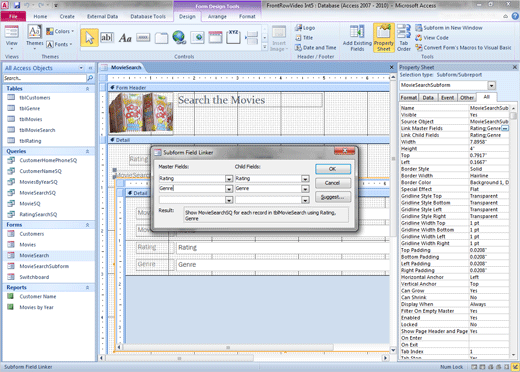The height and width of the screenshot is (372, 520).
Task: Open Microsoft Access Help question mark
Action: 515,16
